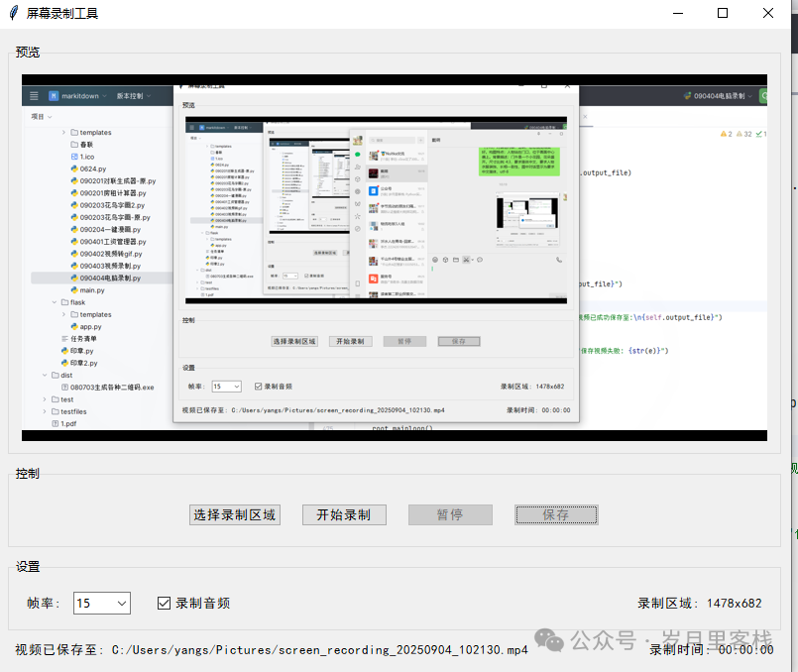The width and height of the screenshot is (798, 672).
Task: Collapse the dist folder chevron in preview
Action: [45, 375]
